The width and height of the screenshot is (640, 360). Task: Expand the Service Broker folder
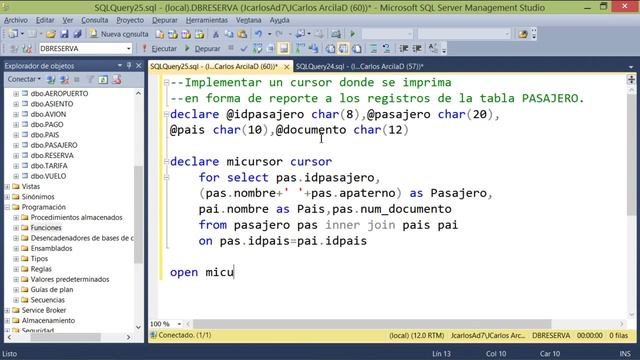point(7,310)
